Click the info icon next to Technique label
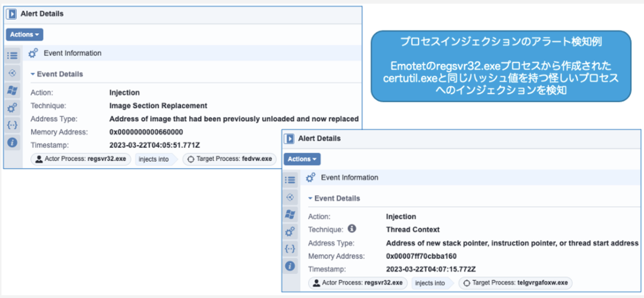Viewport: 644px width, 298px height. (x=352, y=229)
